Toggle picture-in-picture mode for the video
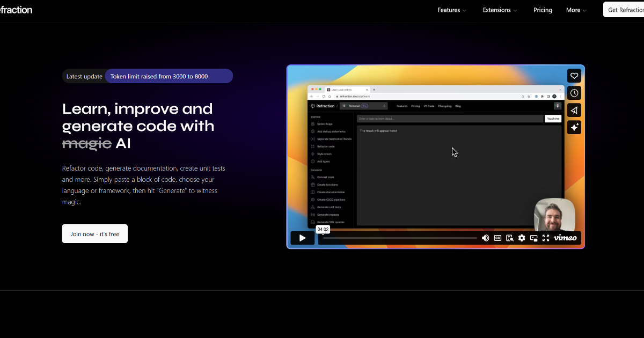Image resolution: width=644 pixels, height=338 pixels. click(534, 238)
